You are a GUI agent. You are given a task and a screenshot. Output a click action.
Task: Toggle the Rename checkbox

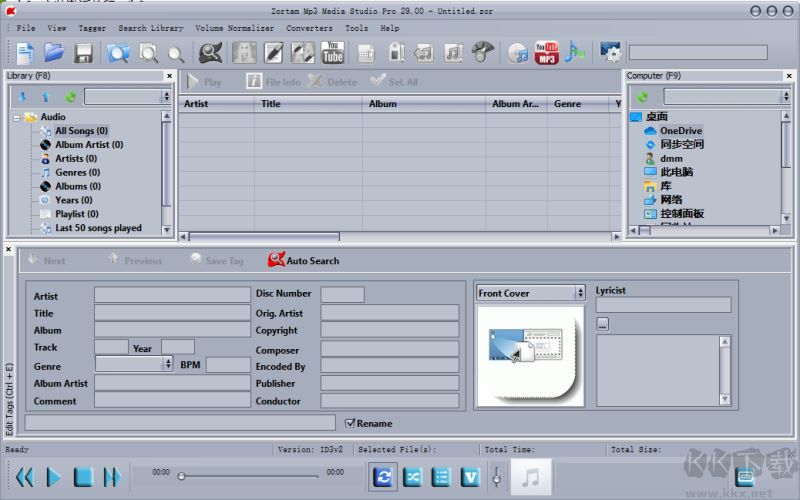coord(350,423)
